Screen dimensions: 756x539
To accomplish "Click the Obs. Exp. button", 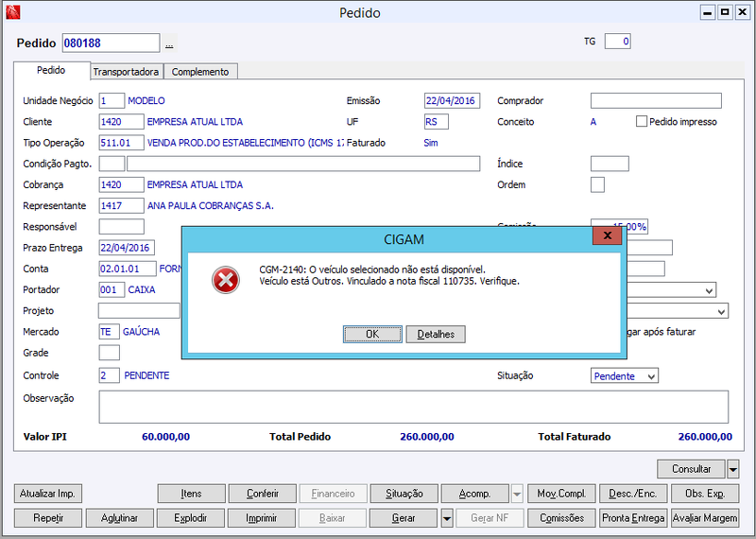I will pos(705,494).
